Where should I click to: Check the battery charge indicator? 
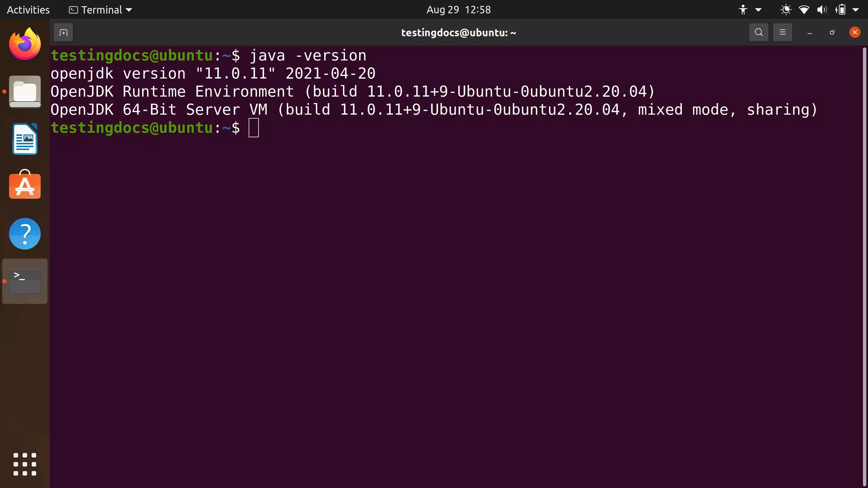click(x=841, y=9)
